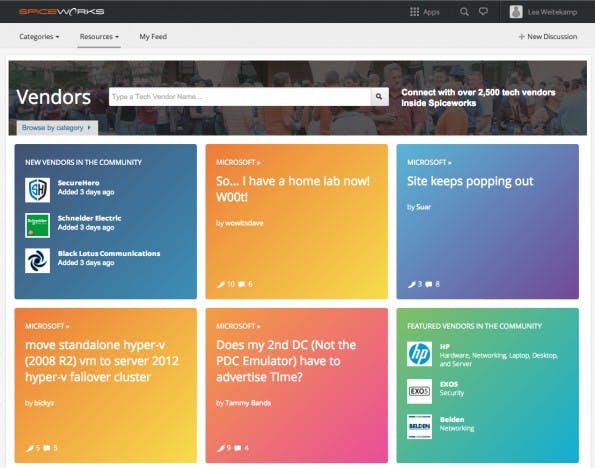Viewport: 595px width, 468px height.
Task: Click comment bubble icon on hyper-v card
Action: click(x=47, y=448)
